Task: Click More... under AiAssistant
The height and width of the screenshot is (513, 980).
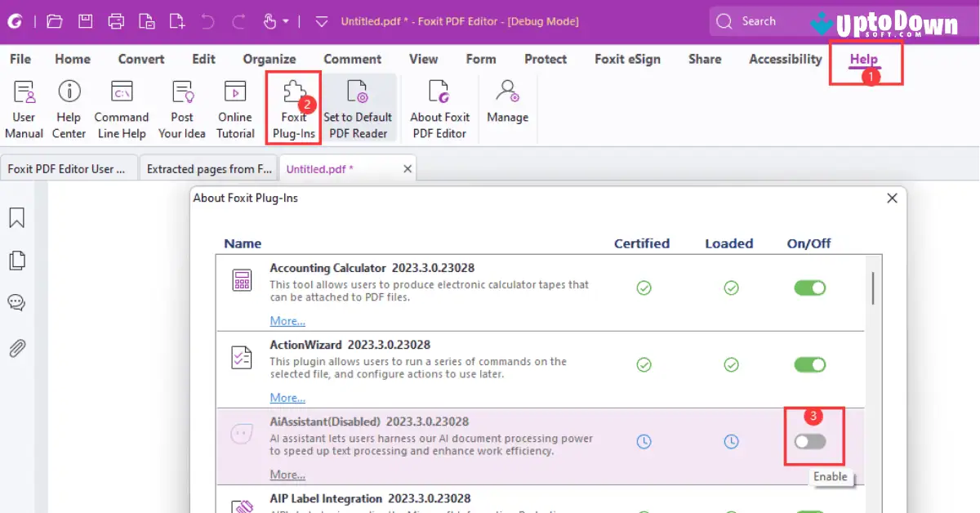Action: tap(287, 474)
